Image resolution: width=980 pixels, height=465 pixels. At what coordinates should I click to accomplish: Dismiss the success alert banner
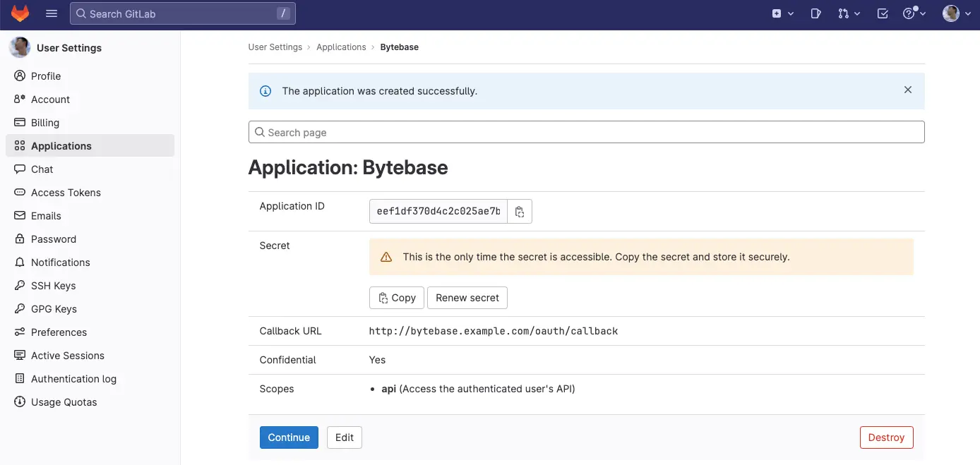[908, 90]
